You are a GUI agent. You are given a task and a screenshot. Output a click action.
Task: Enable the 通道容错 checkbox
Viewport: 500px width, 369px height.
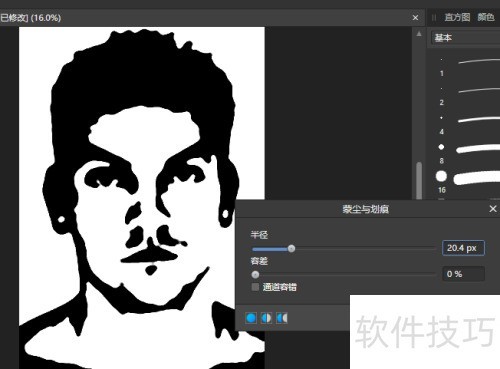255,287
